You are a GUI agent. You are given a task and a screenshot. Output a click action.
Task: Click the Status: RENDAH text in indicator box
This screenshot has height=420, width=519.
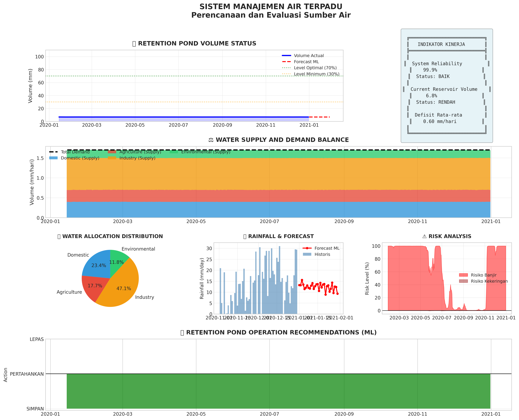tap(435, 102)
